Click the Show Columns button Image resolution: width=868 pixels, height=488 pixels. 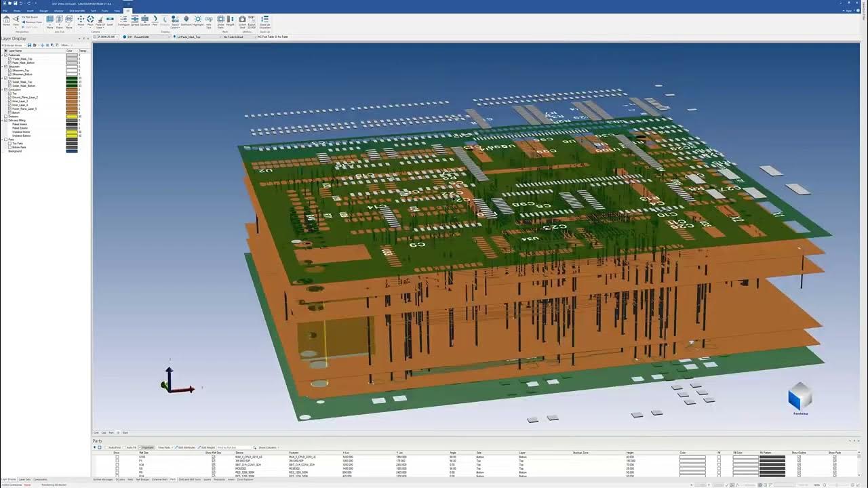coord(267,447)
